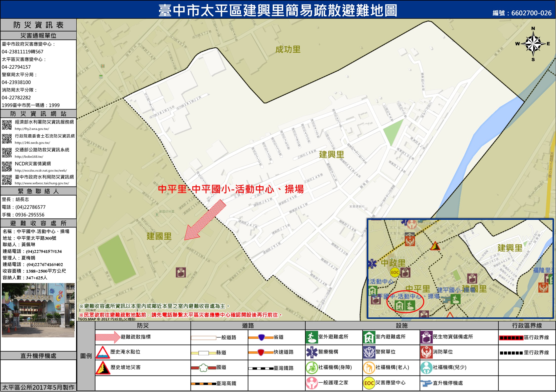The height and width of the screenshot is (392, 556).
Task: Click the yellow EOC 災害應變中心 legend icon
Action: [369, 383]
